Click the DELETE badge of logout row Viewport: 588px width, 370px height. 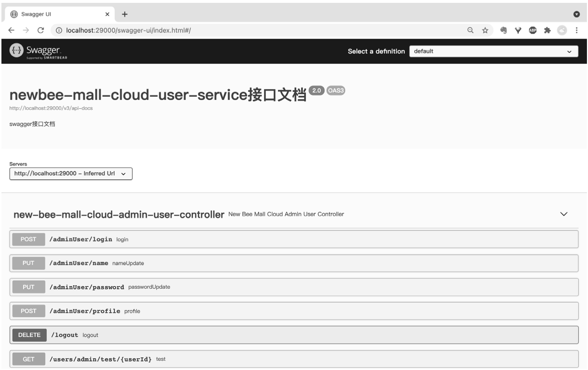tap(29, 335)
